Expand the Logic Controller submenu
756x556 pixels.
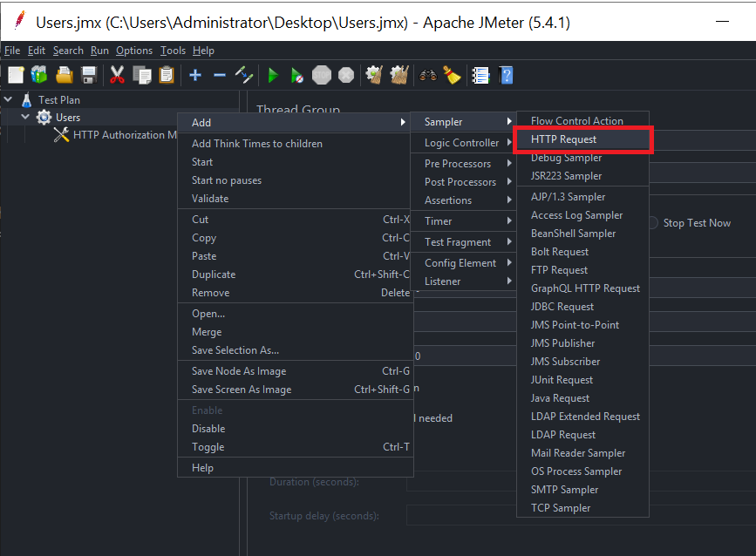pyautogui.click(x=463, y=143)
